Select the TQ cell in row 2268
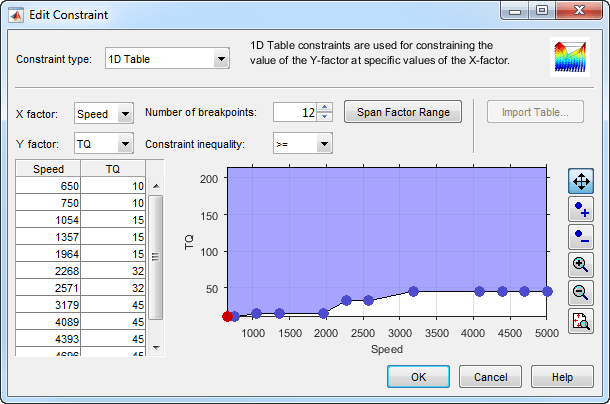Screen dimensions: 610x404 pyautogui.click(x=113, y=271)
